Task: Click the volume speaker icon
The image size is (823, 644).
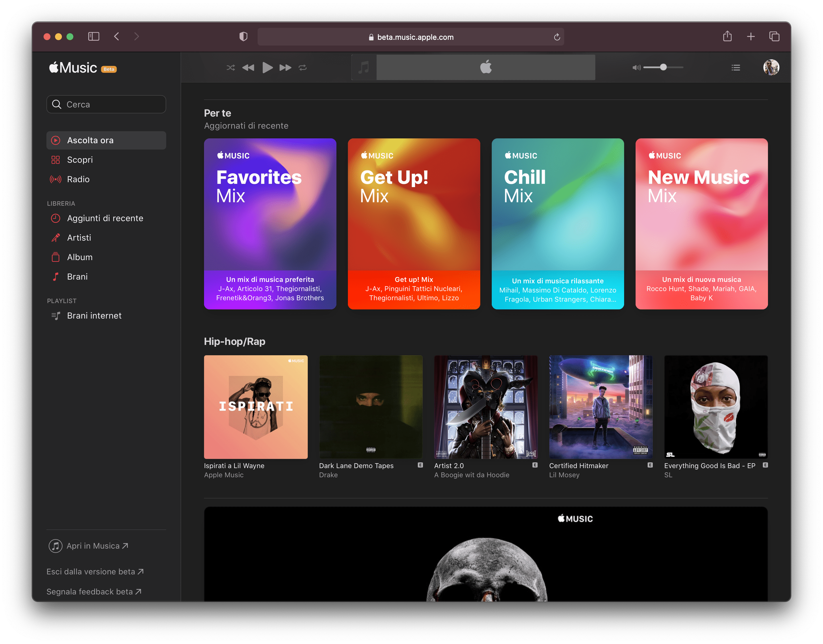Action: 636,68
